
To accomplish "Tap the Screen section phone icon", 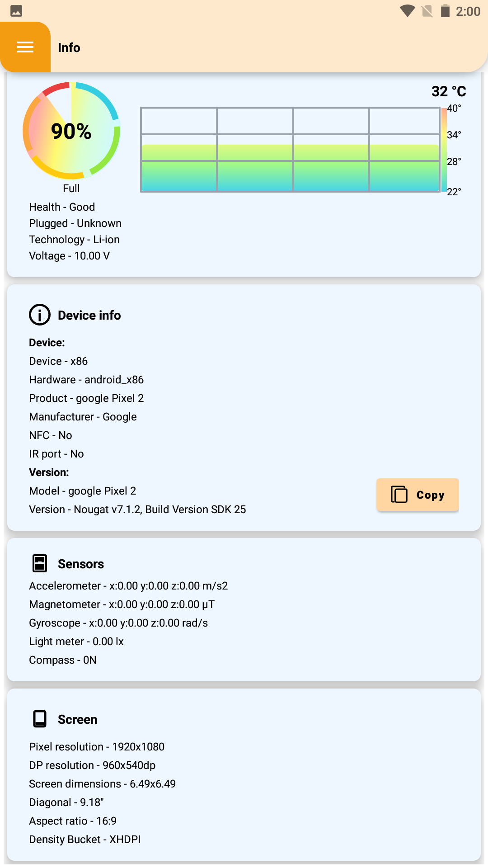I will [40, 719].
